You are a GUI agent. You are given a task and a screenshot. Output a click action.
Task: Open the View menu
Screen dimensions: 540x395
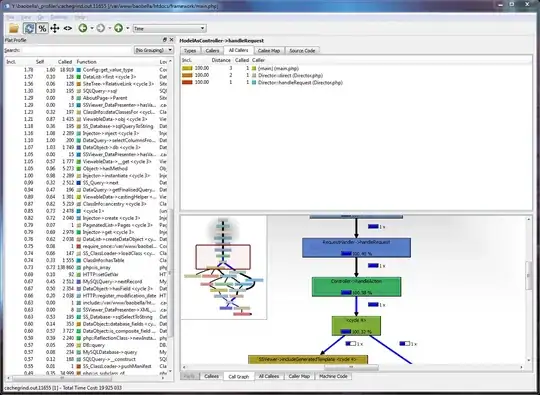coord(26,17)
